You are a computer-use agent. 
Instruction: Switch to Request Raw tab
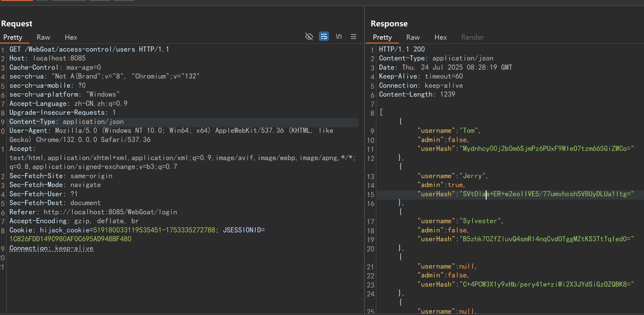click(43, 37)
